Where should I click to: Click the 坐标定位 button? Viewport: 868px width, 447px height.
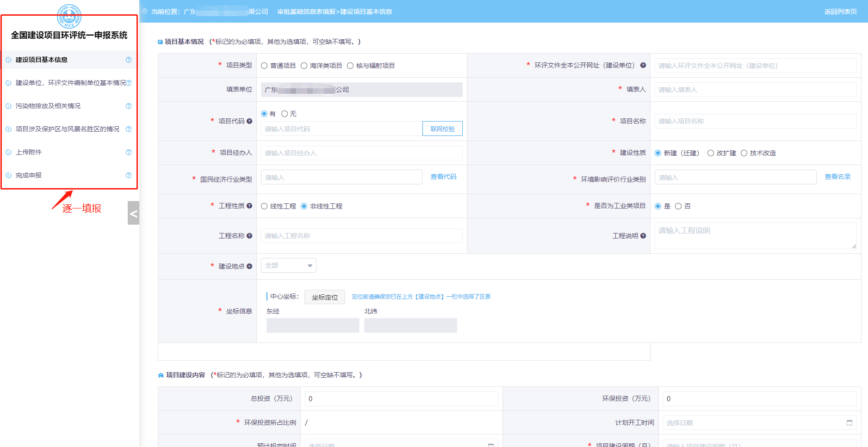click(325, 297)
